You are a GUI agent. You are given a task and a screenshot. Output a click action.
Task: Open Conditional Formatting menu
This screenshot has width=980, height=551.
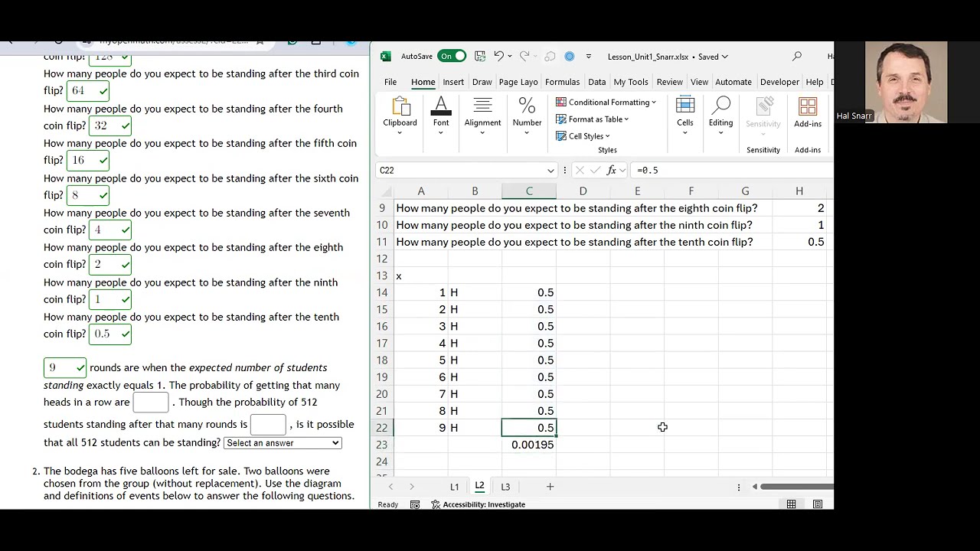[606, 102]
